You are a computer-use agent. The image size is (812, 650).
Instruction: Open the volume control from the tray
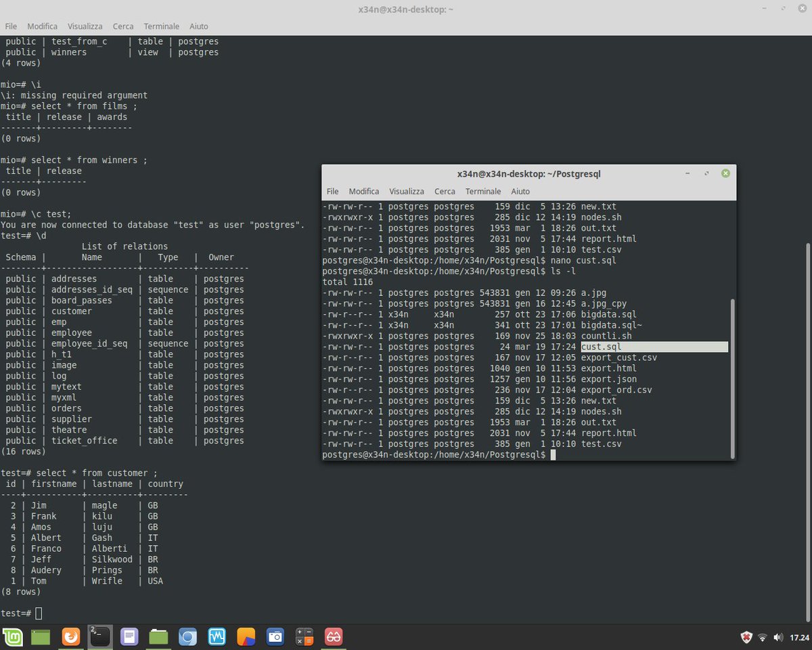pos(778,637)
